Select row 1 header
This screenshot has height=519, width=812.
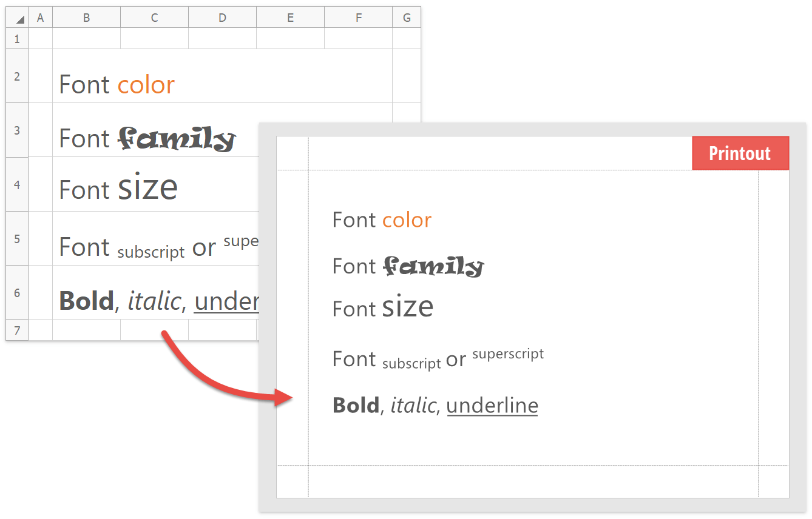17,39
